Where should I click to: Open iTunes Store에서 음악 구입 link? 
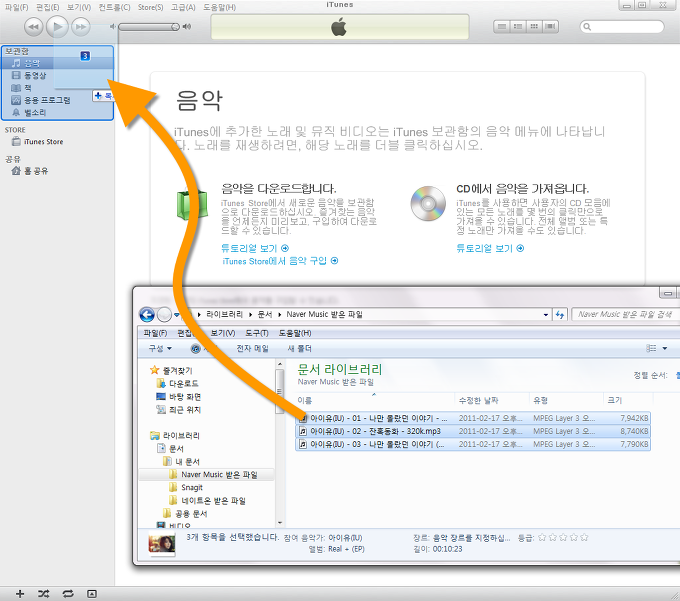280,261
